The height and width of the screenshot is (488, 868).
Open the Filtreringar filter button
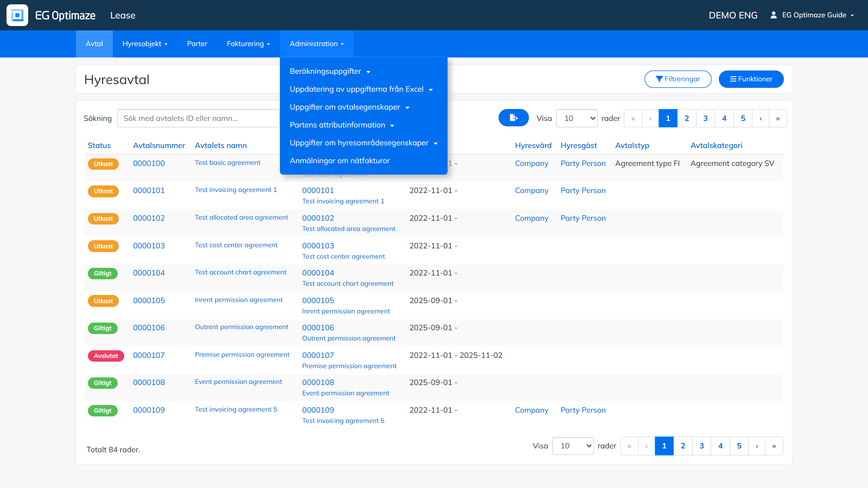pos(678,79)
